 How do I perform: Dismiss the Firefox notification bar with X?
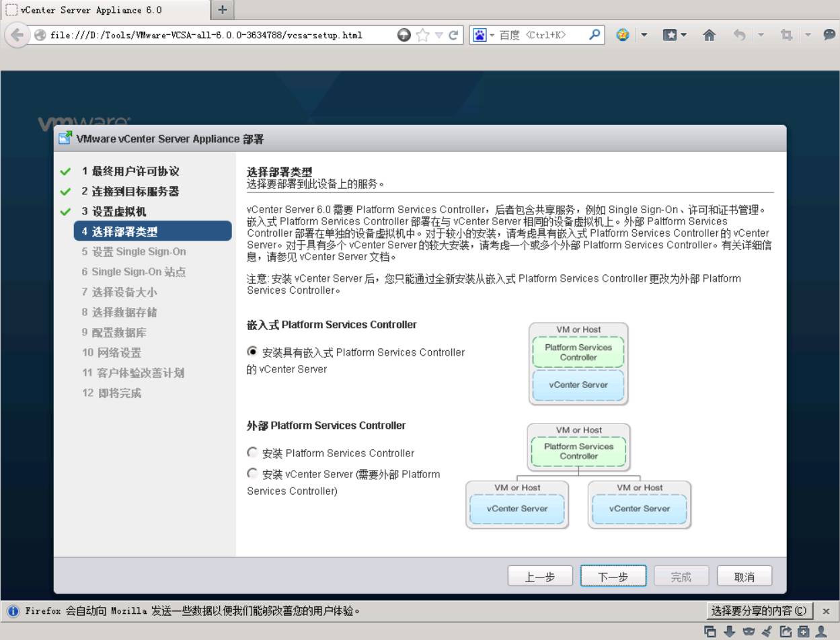coord(826,611)
